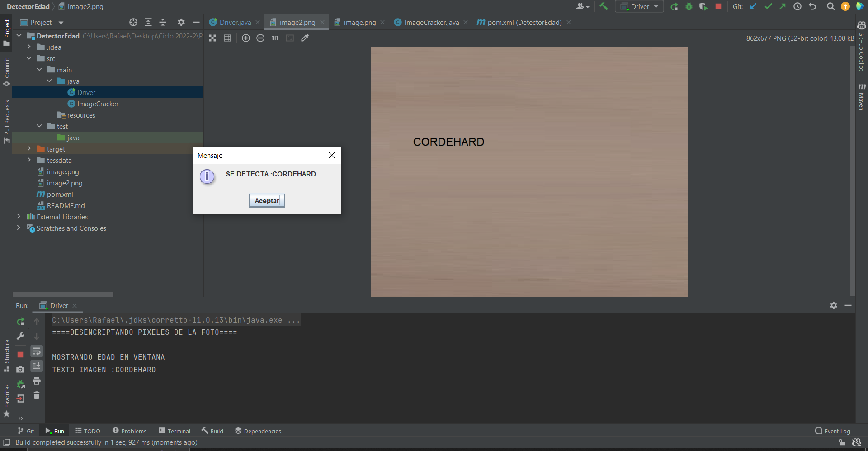Viewport: 868px width, 451px height.
Task: Open the Event Log
Action: [x=832, y=431]
